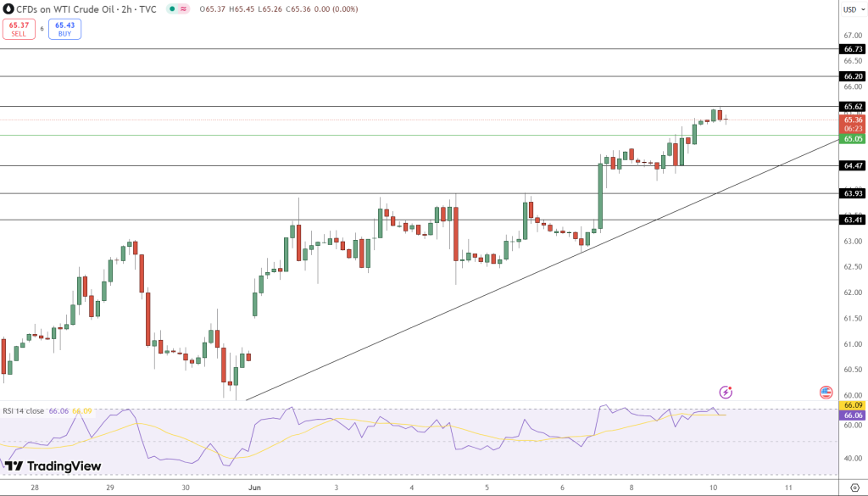This screenshot has height=496, width=868.
Task: Click the SELL 65.37 button
Action: [19, 30]
